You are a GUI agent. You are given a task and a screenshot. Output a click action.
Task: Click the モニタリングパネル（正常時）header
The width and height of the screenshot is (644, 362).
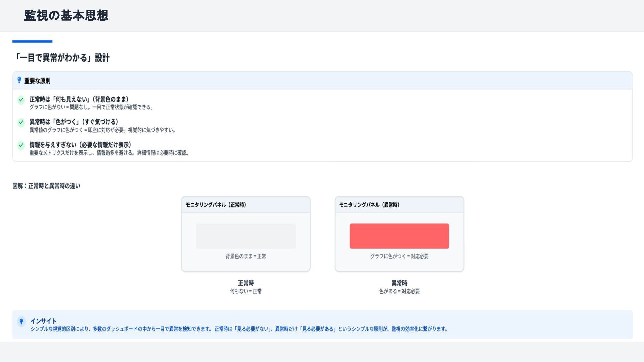[x=216, y=205]
